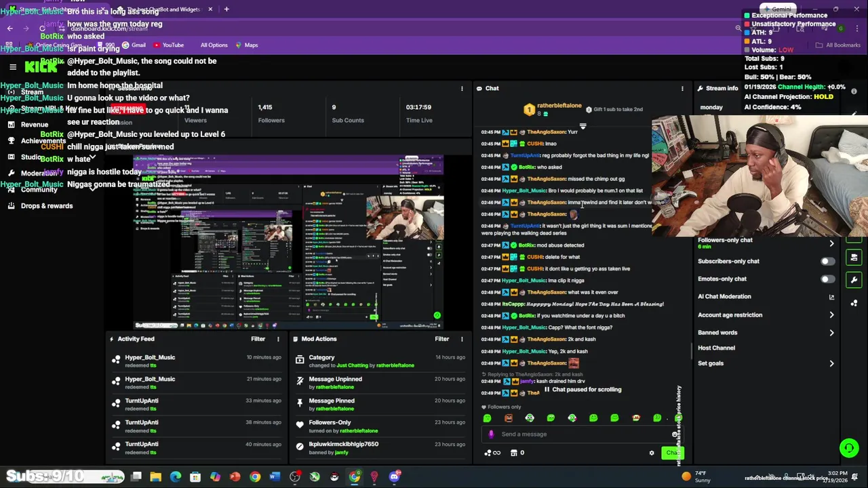Open the Stream sidebar menu item

pos(32,92)
